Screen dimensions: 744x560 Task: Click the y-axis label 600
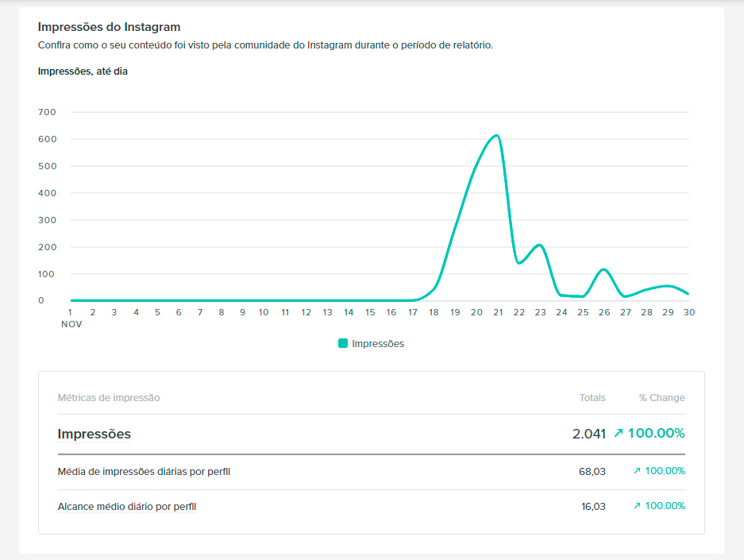point(47,139)
